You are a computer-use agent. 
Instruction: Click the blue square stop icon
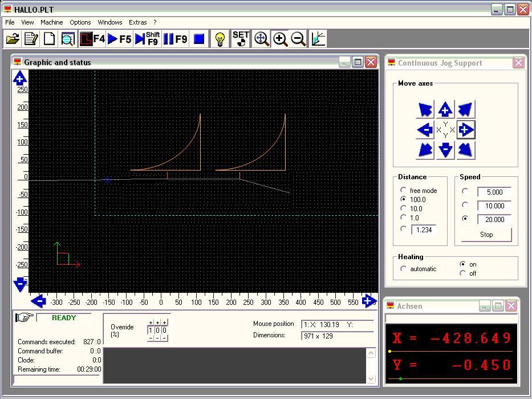tap(199, 39)
